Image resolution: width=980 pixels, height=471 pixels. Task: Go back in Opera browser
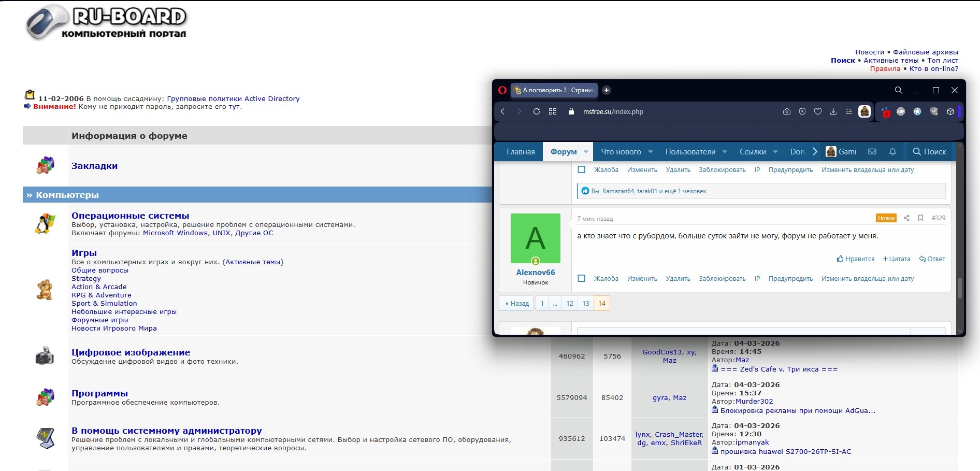click(x=502, y=111)
